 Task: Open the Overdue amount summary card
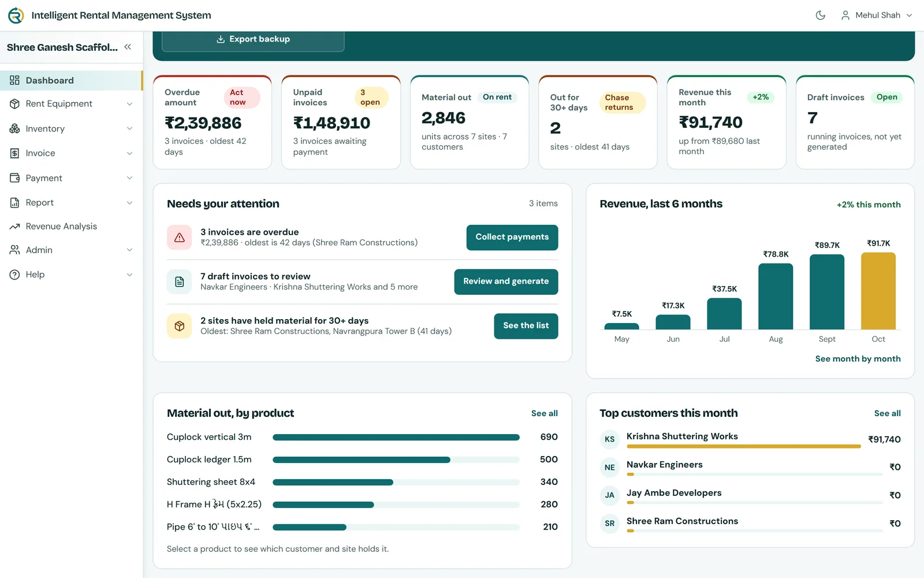tap(212, 123)
